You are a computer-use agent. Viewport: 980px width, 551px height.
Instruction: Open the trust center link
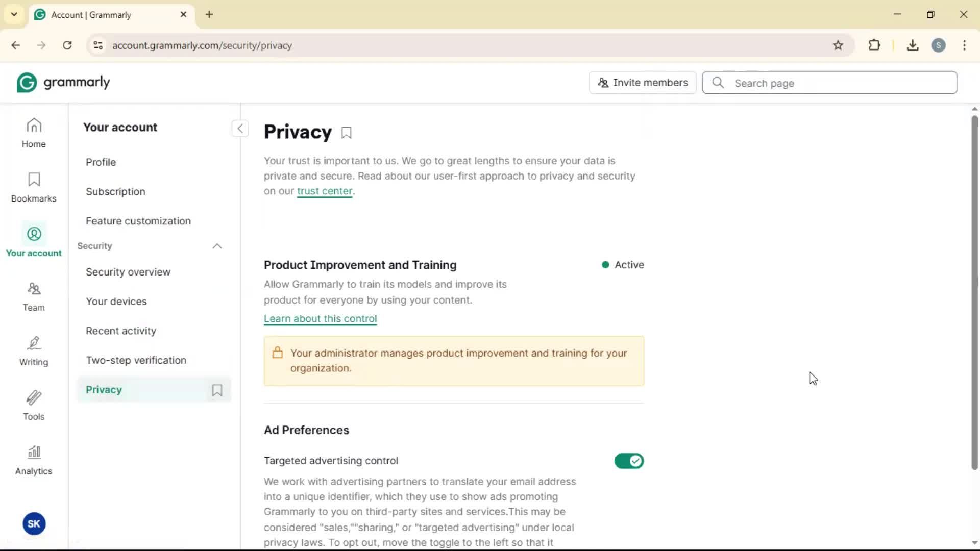click(325, 191)
